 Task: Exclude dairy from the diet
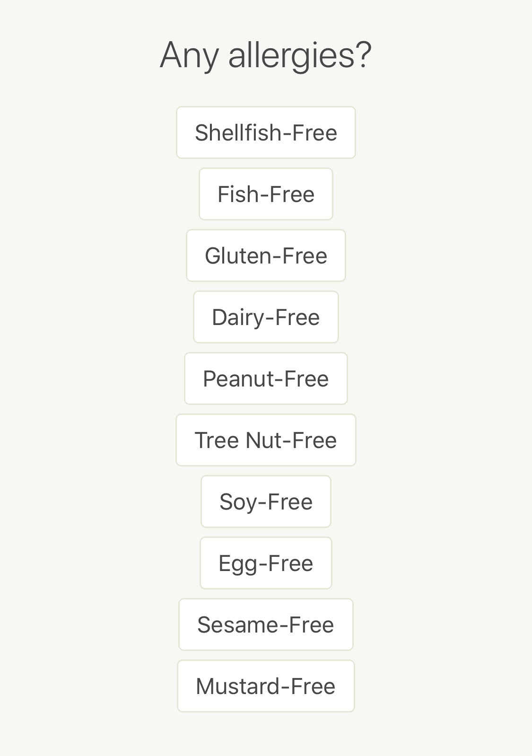(266, 317)
